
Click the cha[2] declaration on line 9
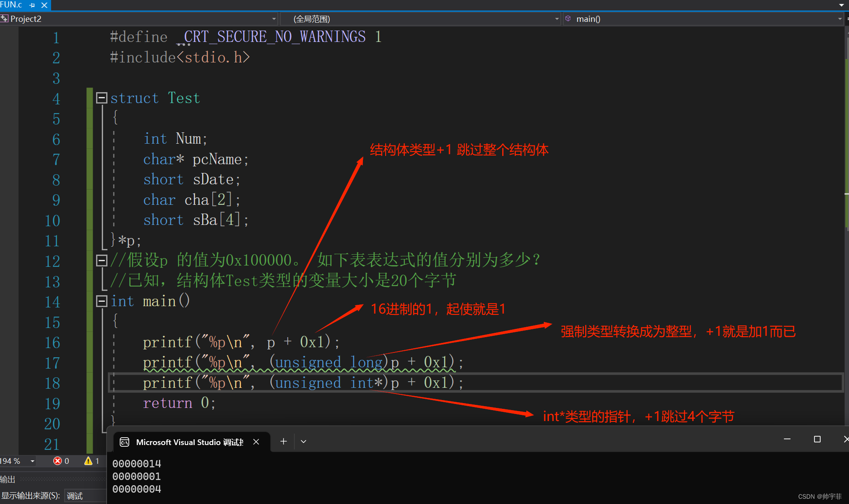click(208, 200)
